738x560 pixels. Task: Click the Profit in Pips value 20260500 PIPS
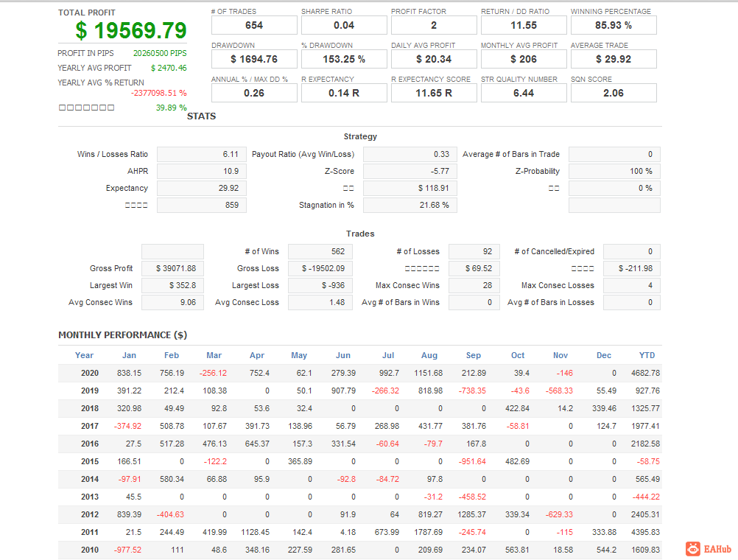tap(160, 53)
